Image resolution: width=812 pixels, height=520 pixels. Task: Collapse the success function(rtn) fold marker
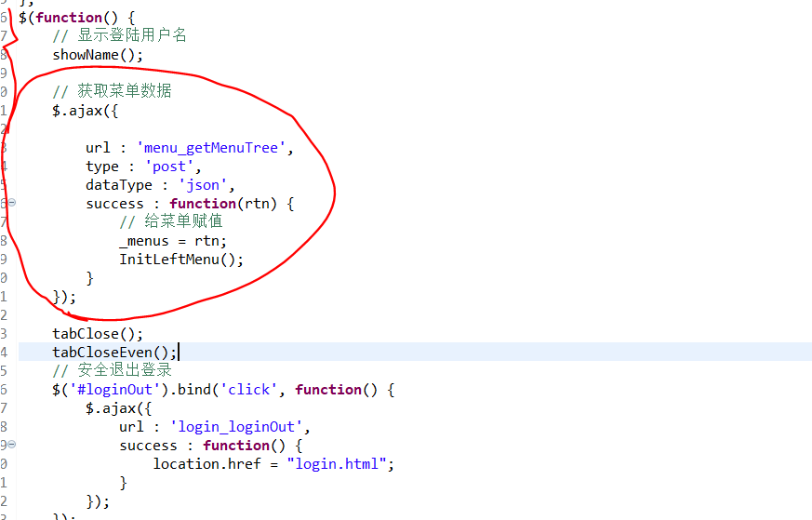tap(12, 203)
